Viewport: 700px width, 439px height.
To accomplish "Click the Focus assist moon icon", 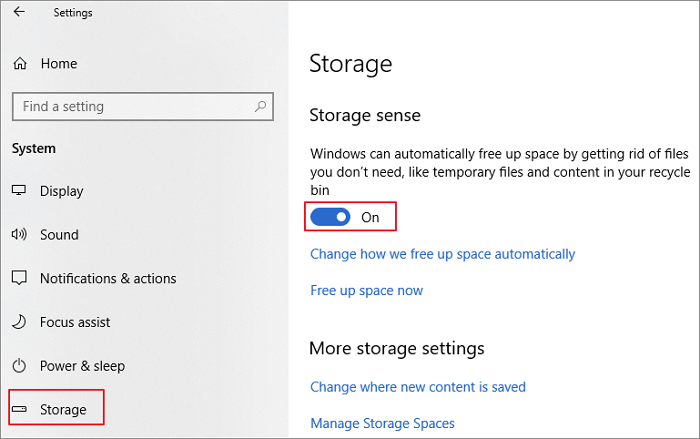I will click(x=20, y=322).
